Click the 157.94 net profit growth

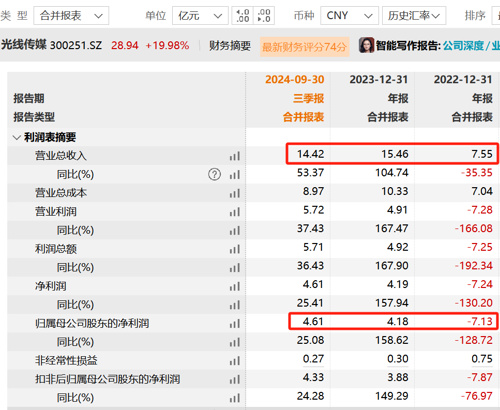point(392,303)
